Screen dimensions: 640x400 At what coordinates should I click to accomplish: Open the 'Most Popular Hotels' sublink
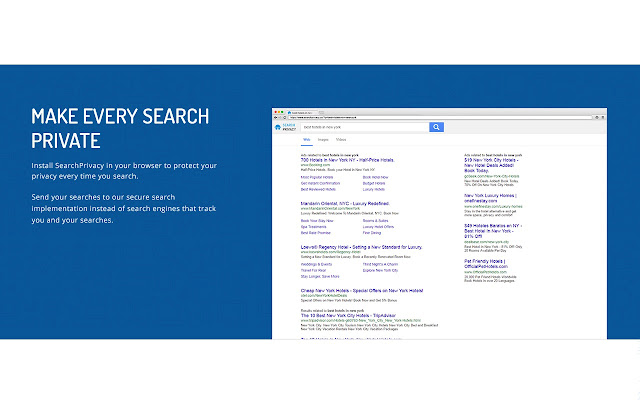317,178
